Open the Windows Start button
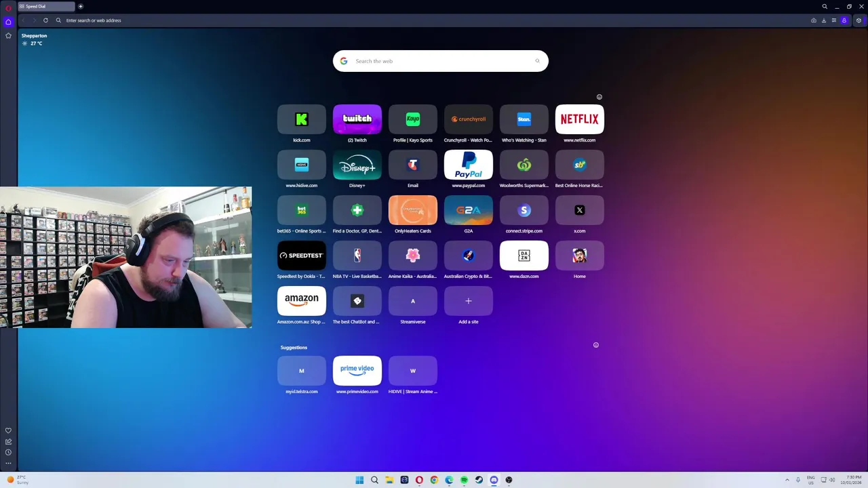868x488 pixels. [359, 480]
